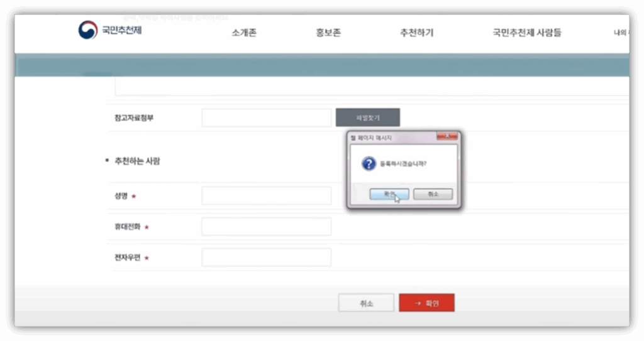Click the bottom gray 취소 button
Viewport: 644px width, 341px height.
coord(366,303)
